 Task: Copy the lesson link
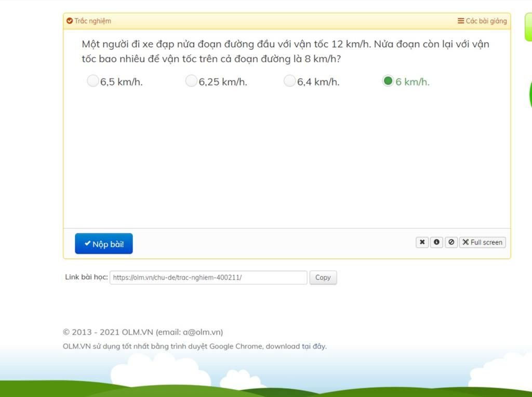pyautogui.click(x=323, y=277)
